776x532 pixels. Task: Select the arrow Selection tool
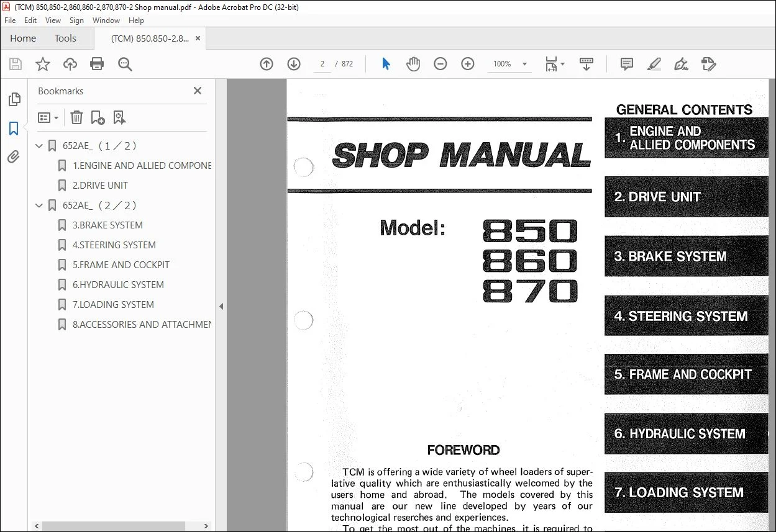coord(386,64)
